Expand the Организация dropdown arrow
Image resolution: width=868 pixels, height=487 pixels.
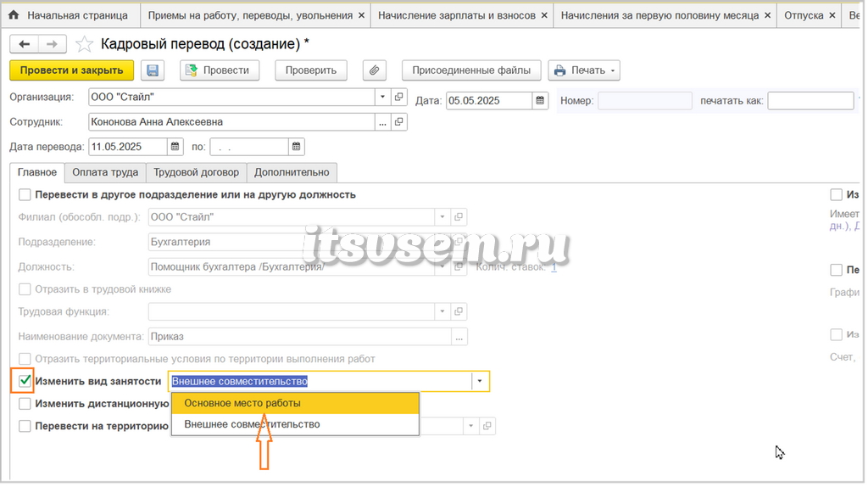tap(382, 97)
